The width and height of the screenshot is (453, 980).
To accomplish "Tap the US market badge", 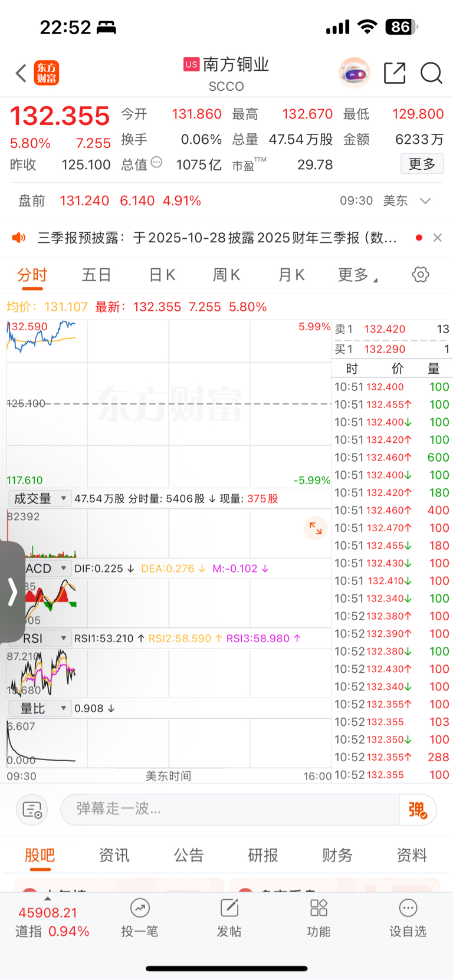I will (191, 64).
